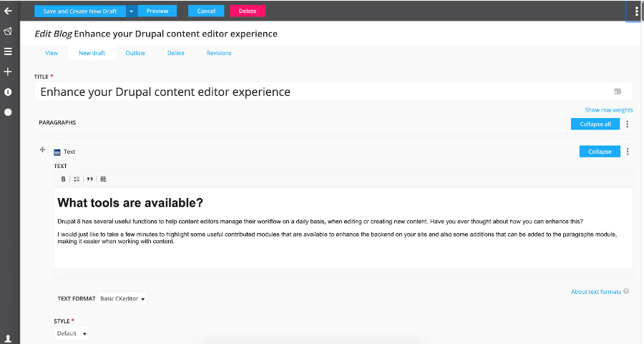Click the back arrow in the sidebar

(x=8, y=11)
